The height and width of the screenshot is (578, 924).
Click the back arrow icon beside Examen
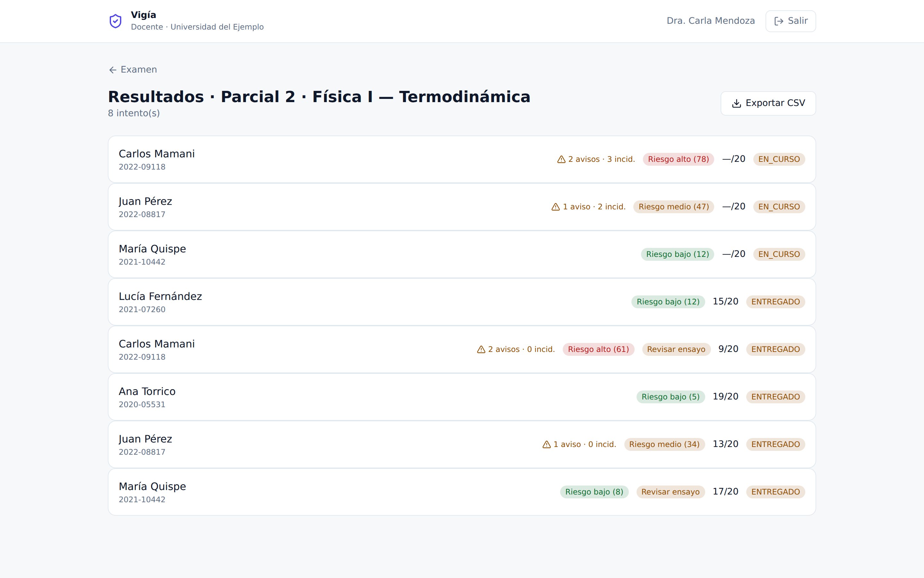113,70
